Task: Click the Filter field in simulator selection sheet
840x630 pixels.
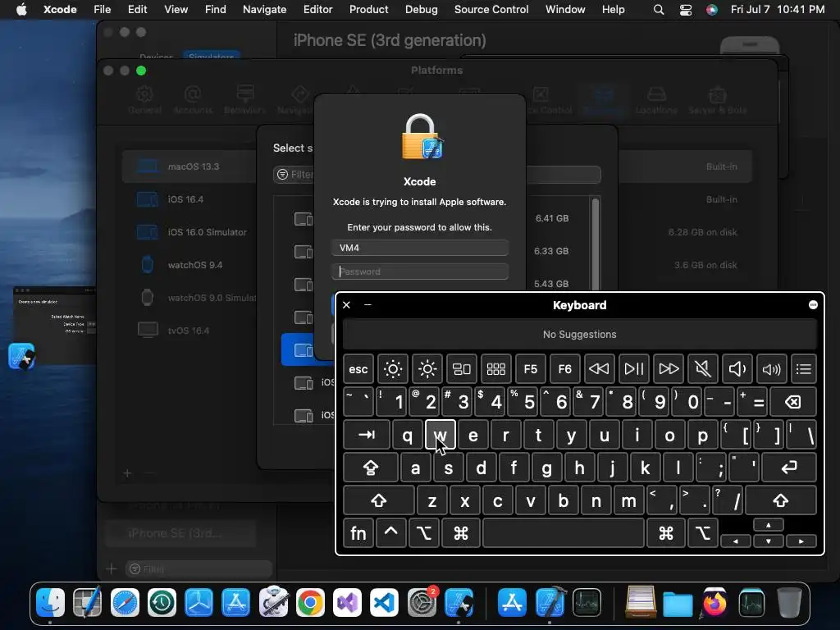Action: click(436, 175)
